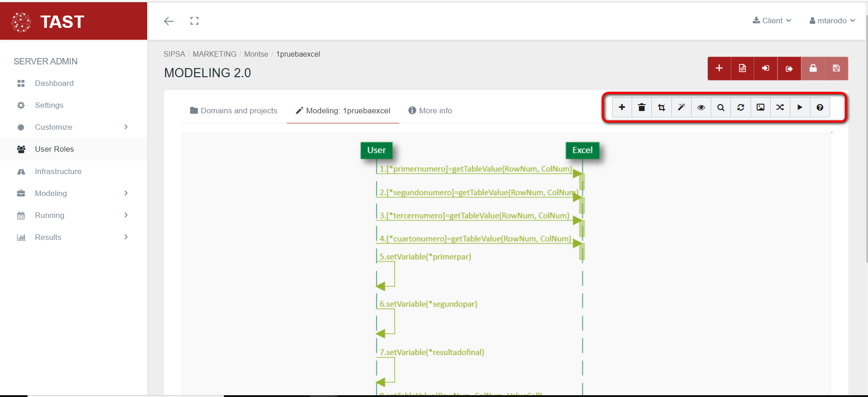Click the image export icon in toolbar
Viewport: 868px width, 397px height.
point(761,107)
